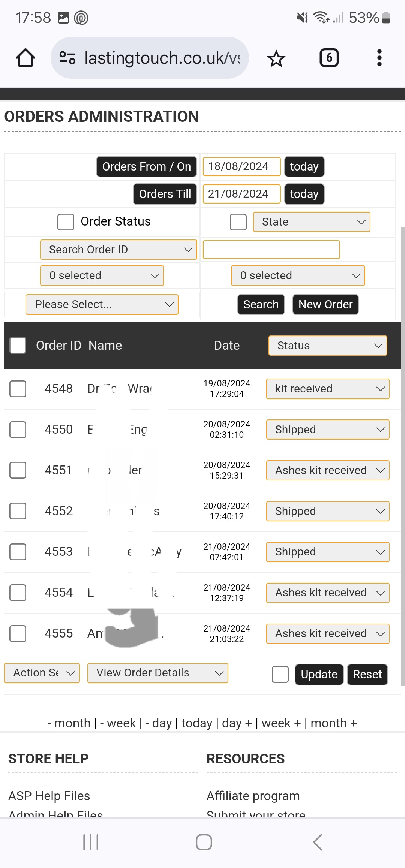Tap the site settings icon in address bar
This screenshot has height=868, width=405.
[x=67, y=58]
